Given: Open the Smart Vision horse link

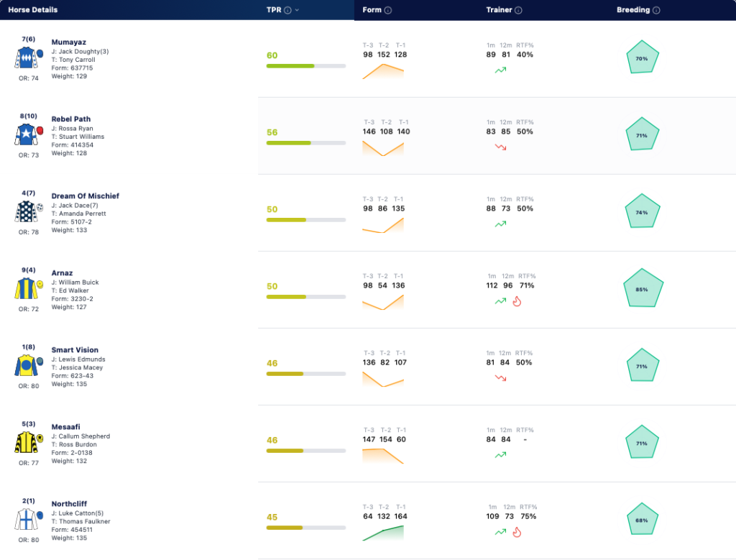Looking at the screenshot, I should (x=75, y=350).
